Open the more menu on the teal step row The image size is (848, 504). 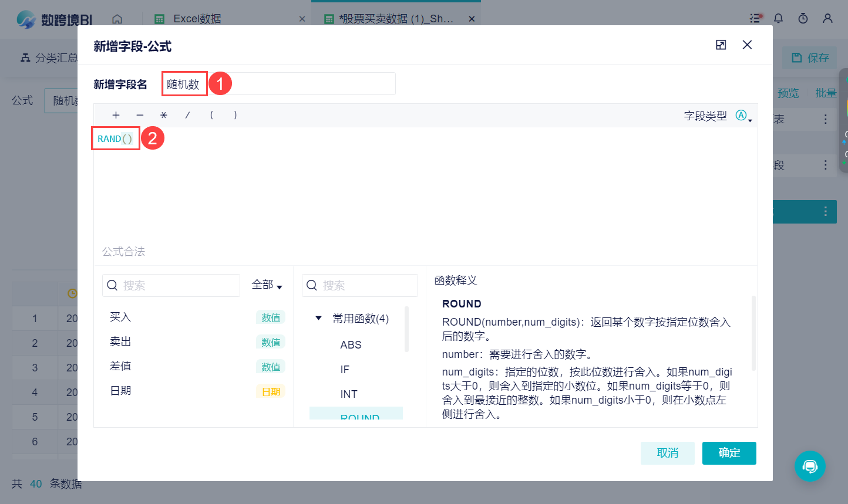pos(826,211)
